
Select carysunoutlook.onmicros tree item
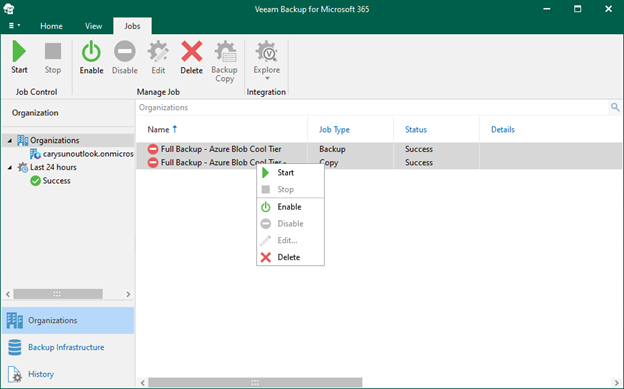[88, 154]
